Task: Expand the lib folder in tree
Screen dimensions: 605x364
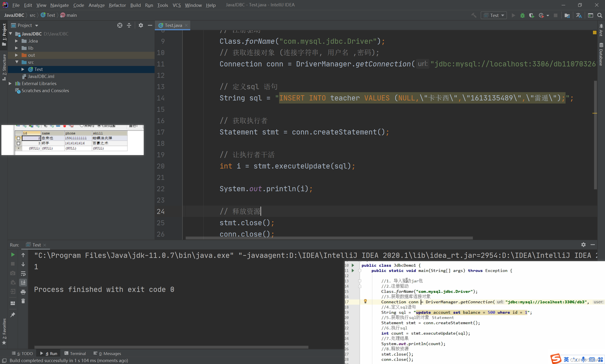Action: coord(17,48)
